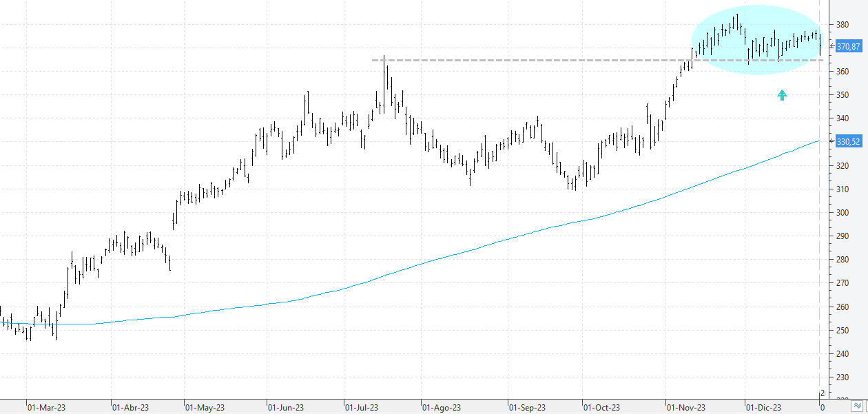Click the 330,52 moving average price label

[847, 142]
